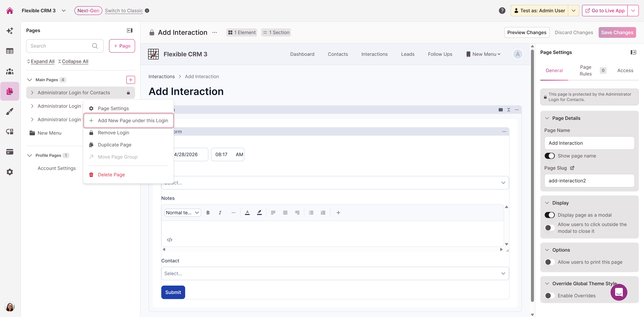This screenshot has height=317, width=644.
Task: Open the Contact select dropdown
Action: click(x=335, y=273)
